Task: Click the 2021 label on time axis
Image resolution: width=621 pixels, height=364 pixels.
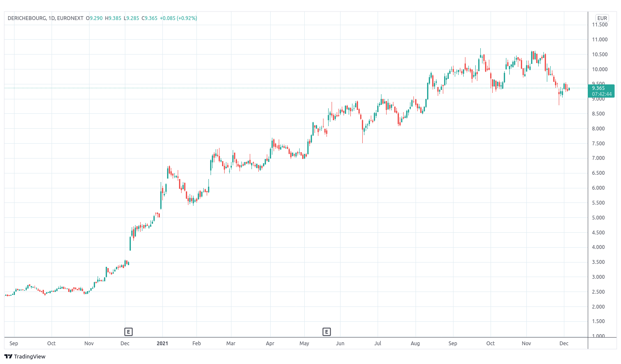Action: [x=162, y=343]
